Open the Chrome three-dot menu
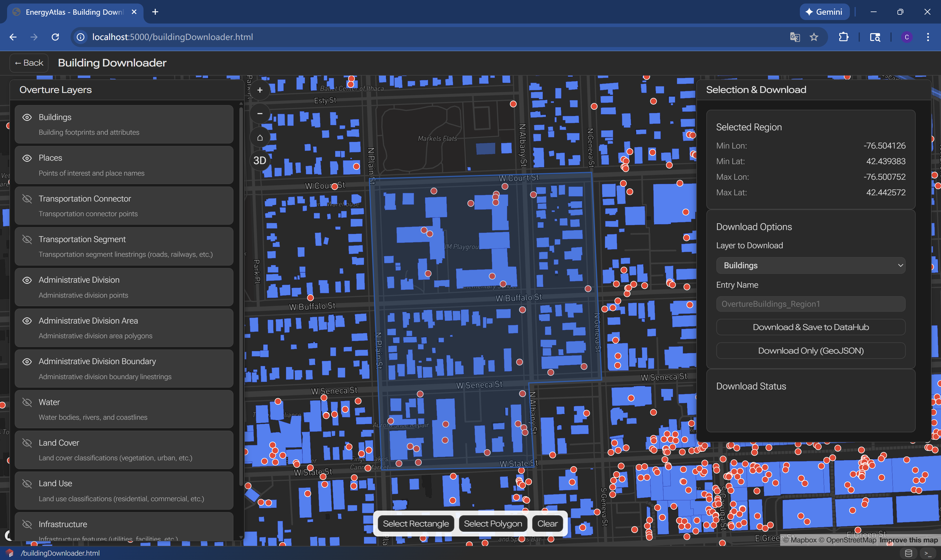The width and height of the screenshot is (941, 560). tap(928, 37)
